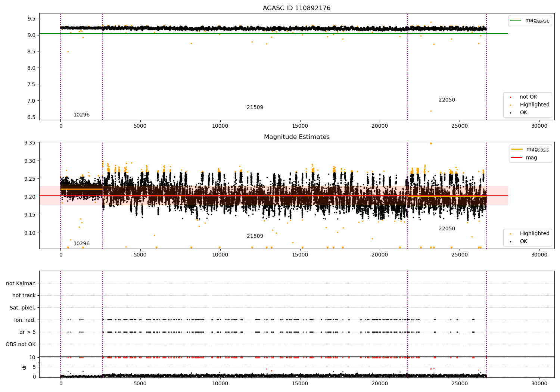Click the 22050 obsid label in top plot

tap(447, 100)
